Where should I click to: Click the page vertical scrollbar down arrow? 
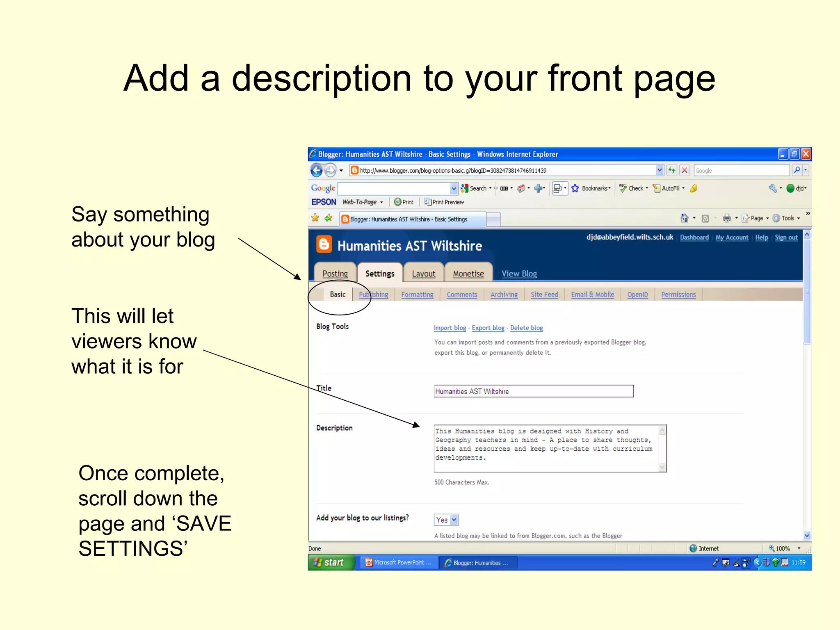click(x=807, y=535)
